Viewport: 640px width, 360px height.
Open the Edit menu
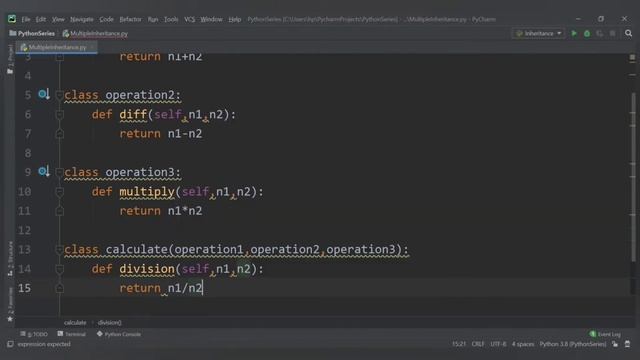(x=41, y=19)
